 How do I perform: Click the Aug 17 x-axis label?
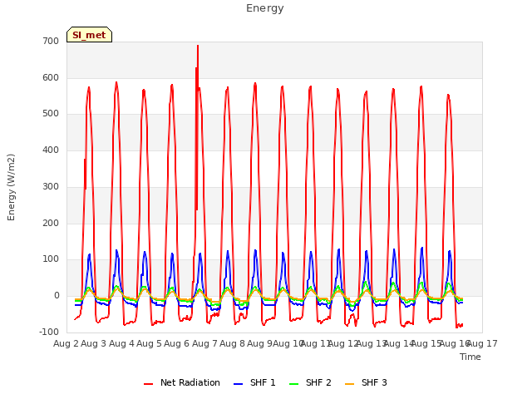pyautogui.click(x=482, y=343)
